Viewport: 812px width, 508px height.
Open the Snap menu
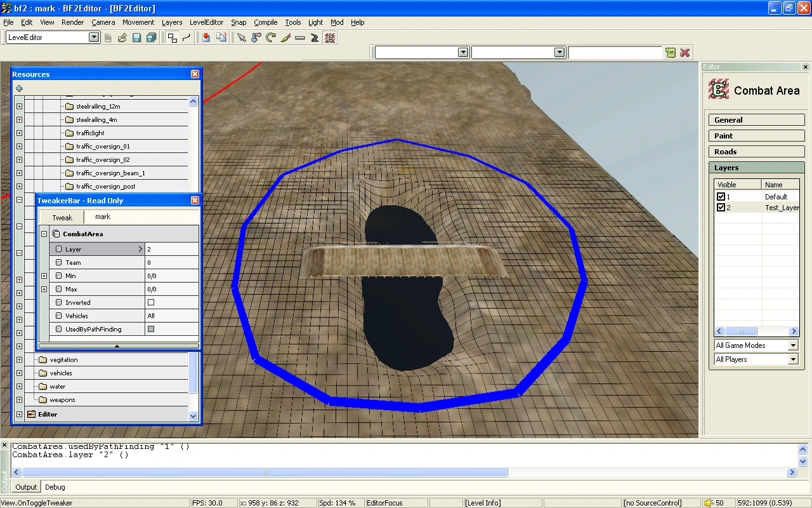pyautogui.click(x=239, y=22)
